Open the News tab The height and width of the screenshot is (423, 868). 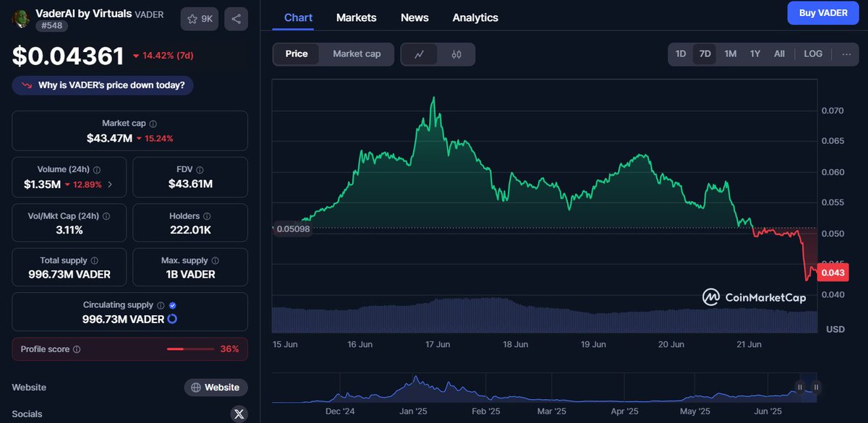pyautogui.click(x=414, y=17)
